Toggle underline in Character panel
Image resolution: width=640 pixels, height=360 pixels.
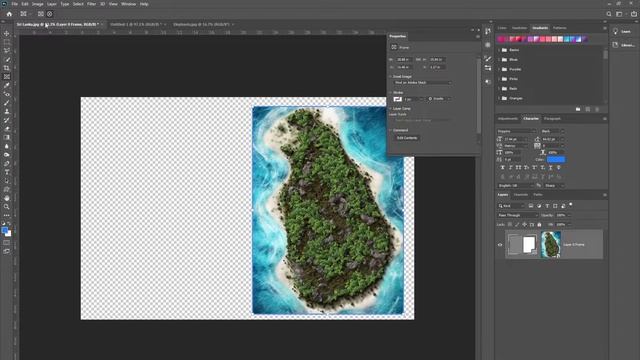click(551, 167)
